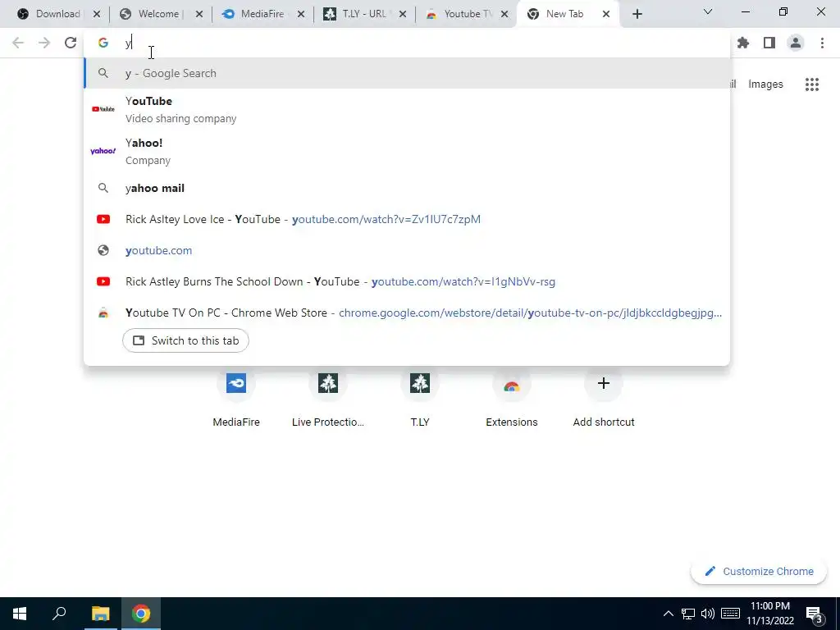Viewport: 840px width, 630px height.
Task: Click the taskbar clock and date
Action: pos(769,614)
